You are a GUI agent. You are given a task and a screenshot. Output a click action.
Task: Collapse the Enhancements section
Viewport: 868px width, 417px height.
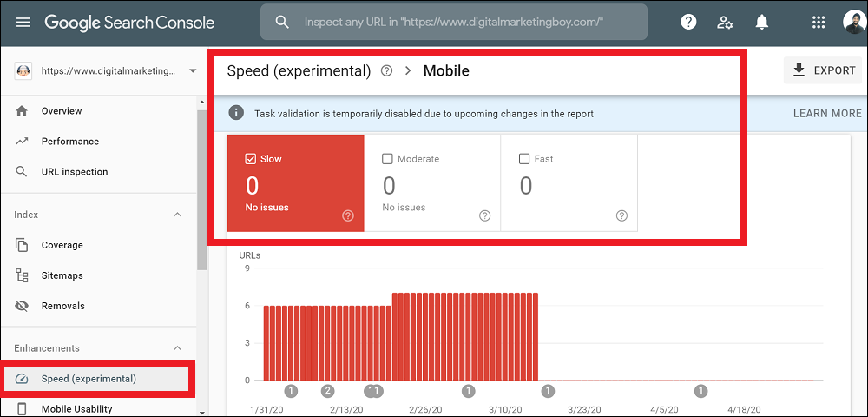(x=178, y=348)
